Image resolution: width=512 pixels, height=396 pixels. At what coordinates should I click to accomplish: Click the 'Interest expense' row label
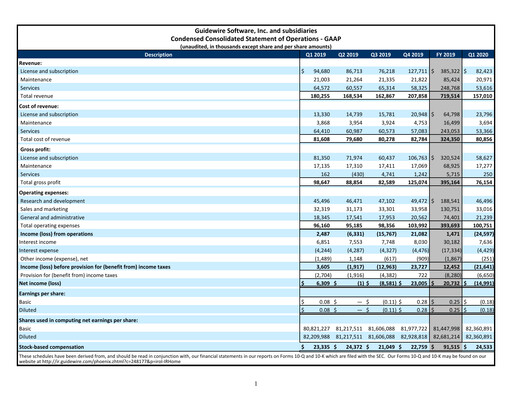(x=39, y=250)
